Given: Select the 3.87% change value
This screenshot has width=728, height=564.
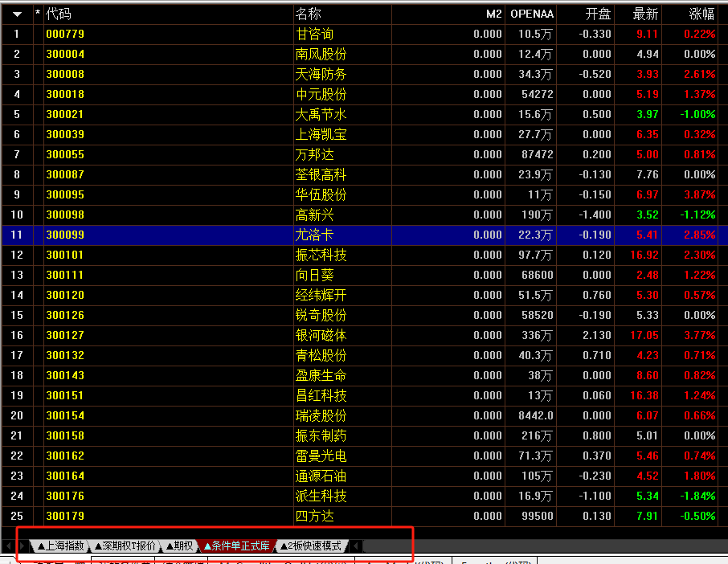Looking at the screenshot, I should click(699, 194).
